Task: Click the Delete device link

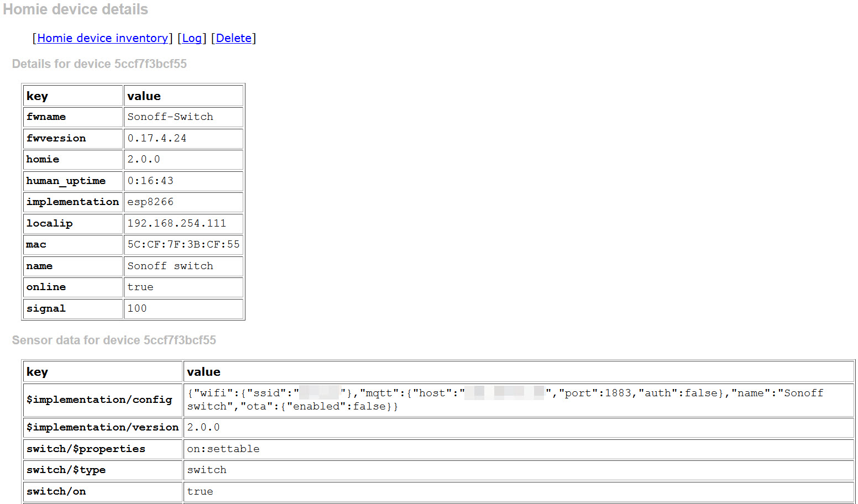Action: coord(233,38)
